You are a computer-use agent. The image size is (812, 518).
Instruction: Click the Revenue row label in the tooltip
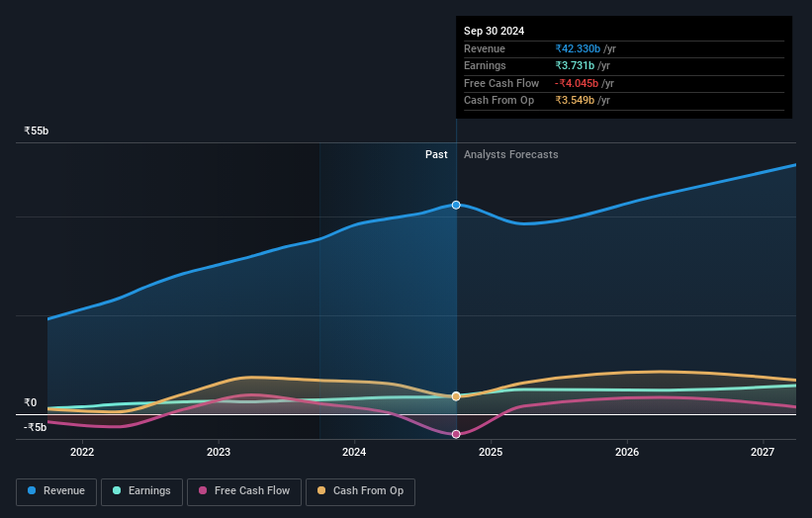(485, 48)
